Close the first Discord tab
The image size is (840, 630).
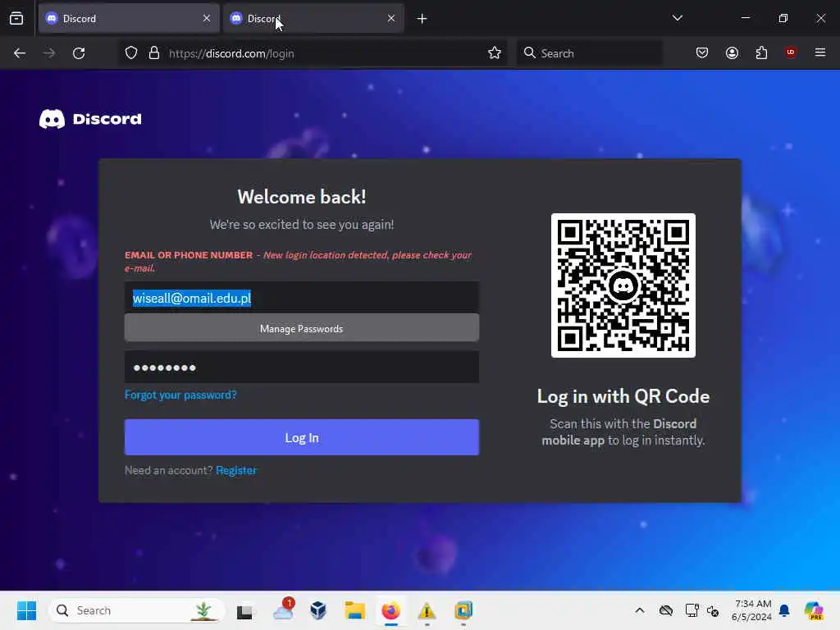click(207, 18)
